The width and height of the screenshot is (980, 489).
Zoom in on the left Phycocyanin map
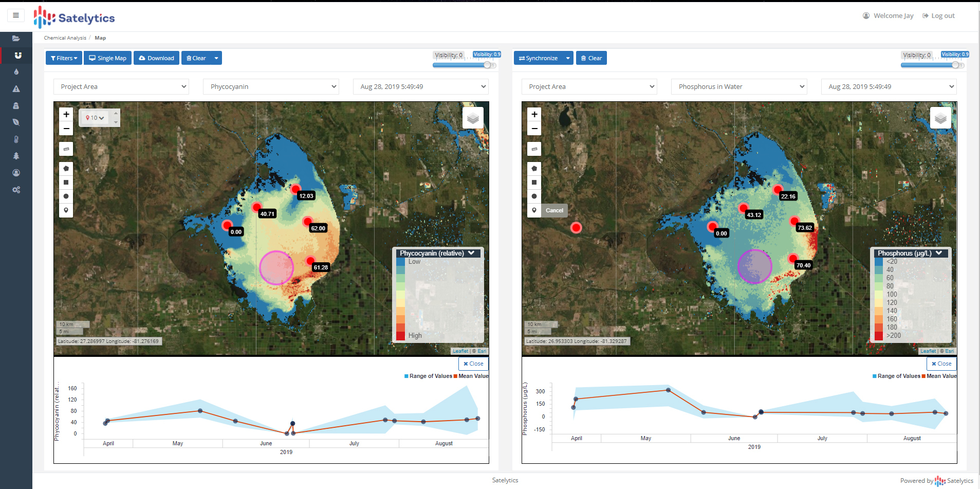pyautogui.click(x=66, y=114)
